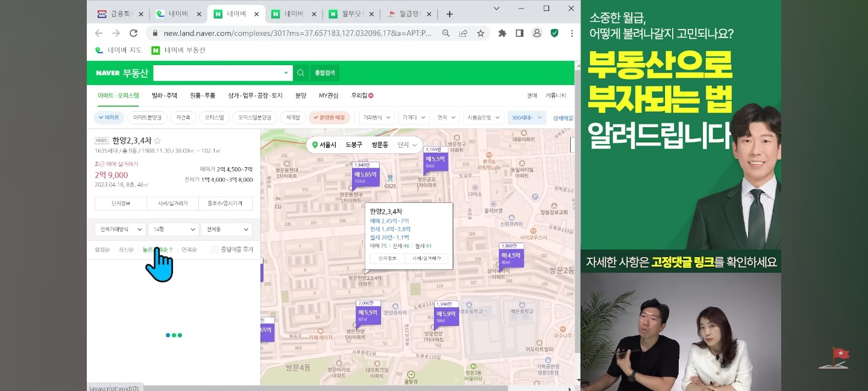
Task: Open the MY관심 menu tab
Action: 329,95
